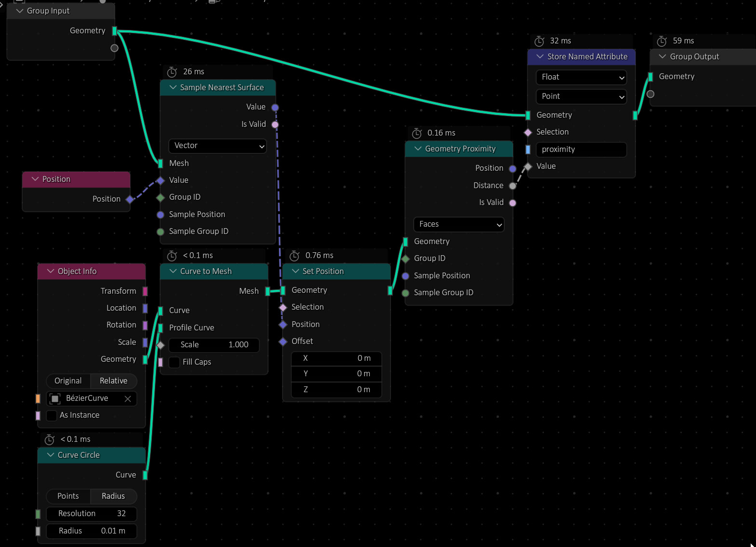The image size is (756, 547).
Task: Collapse the Geometry Proximity node
Action: tap(418, 149)
